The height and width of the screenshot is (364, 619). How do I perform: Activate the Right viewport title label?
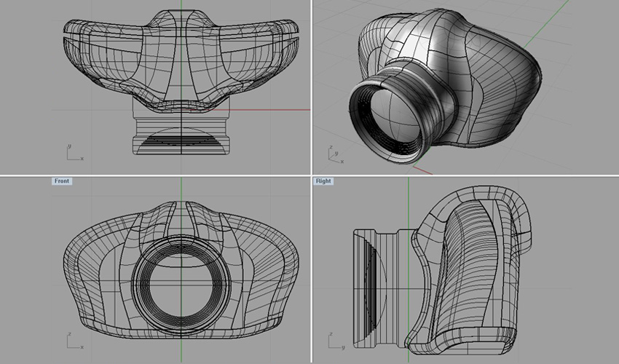point(323,181)
